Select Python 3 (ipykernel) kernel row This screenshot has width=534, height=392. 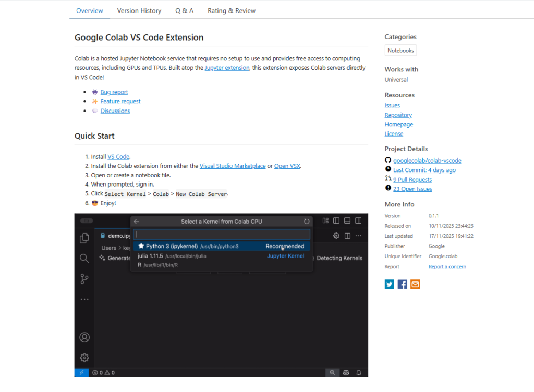222,246
